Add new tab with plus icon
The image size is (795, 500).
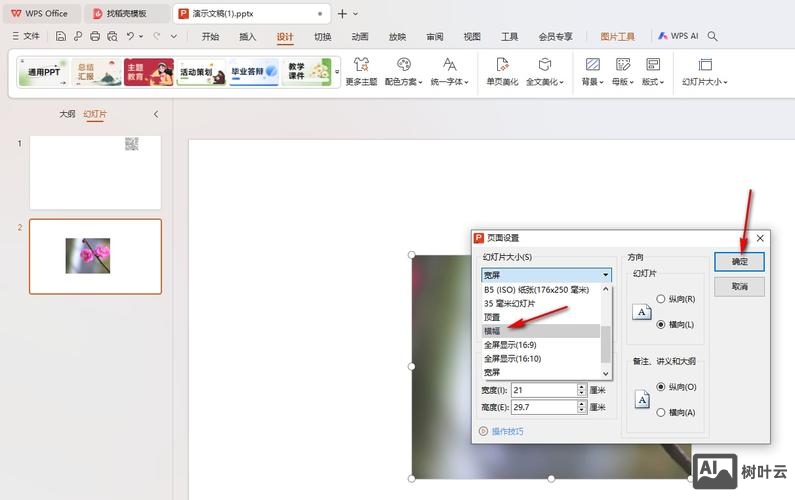[x=342, y=14]
